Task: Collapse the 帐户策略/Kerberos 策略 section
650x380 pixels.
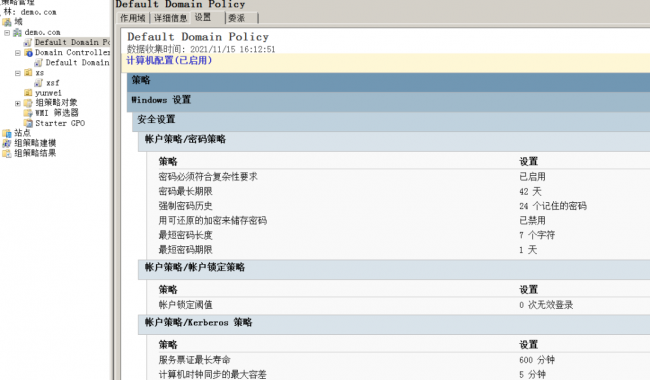Action: tap(394, 324)
